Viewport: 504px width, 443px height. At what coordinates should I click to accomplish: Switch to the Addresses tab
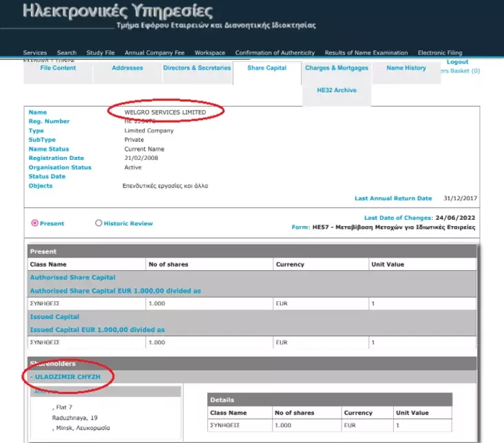point(127,68)
